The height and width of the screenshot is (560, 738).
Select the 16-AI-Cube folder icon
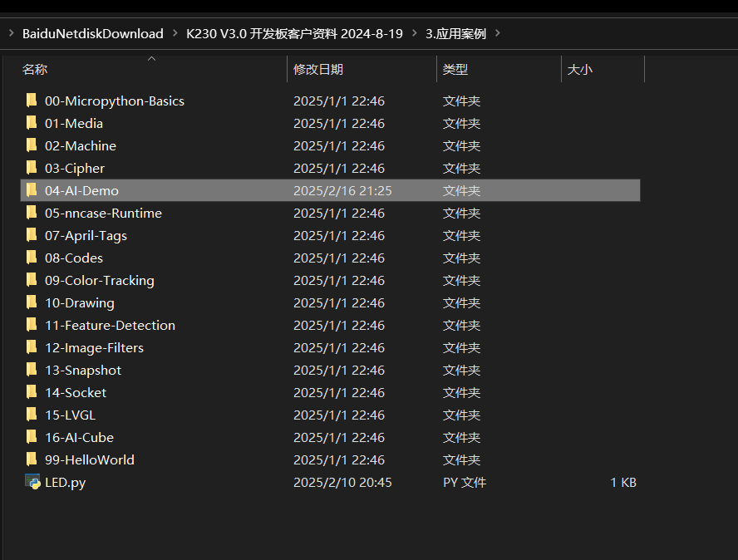point(32,437)
